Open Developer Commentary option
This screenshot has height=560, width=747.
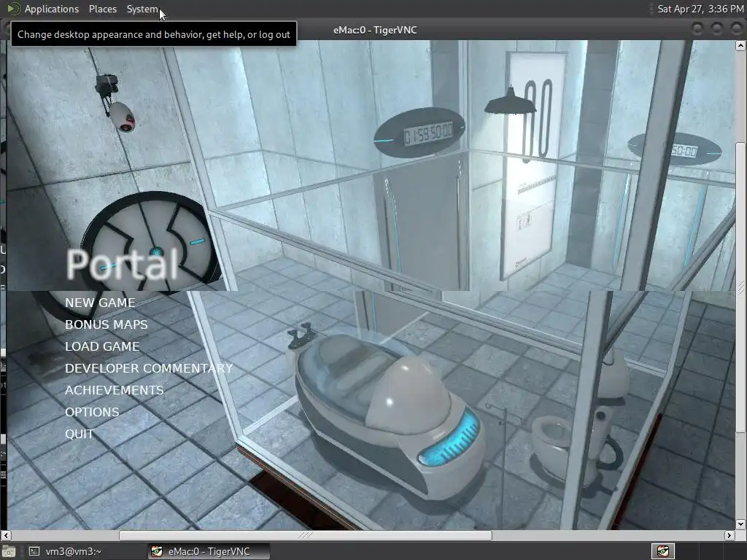149,368
